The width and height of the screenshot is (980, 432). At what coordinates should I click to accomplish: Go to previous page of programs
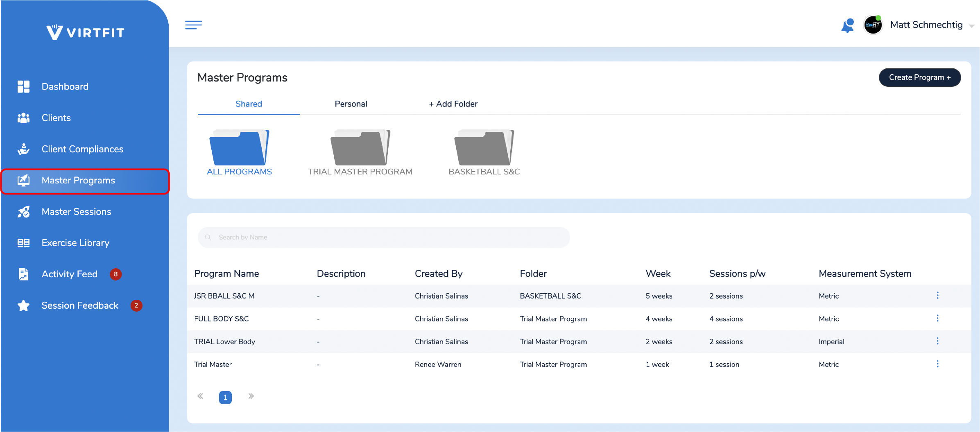[x=200, y=396]
